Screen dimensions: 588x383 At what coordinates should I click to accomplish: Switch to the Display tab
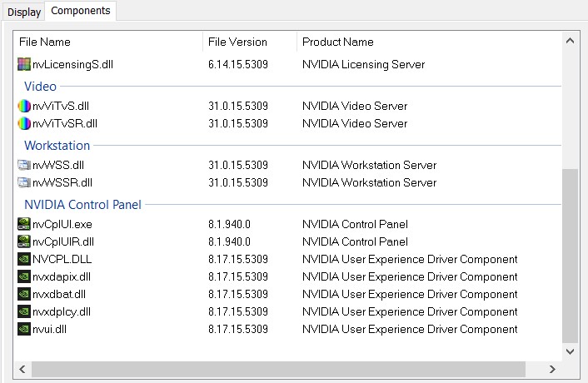(x=24, y=12)
